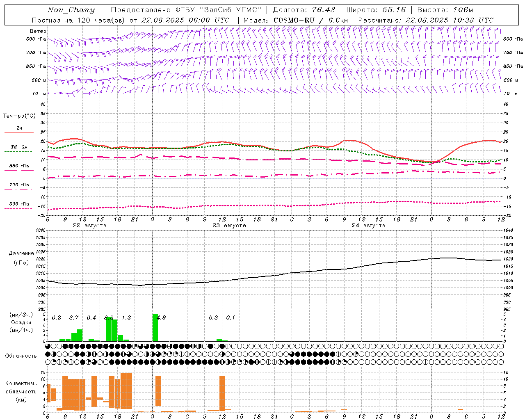
Task: Select the COSMO-RU model name text
Action: (294, 20)
